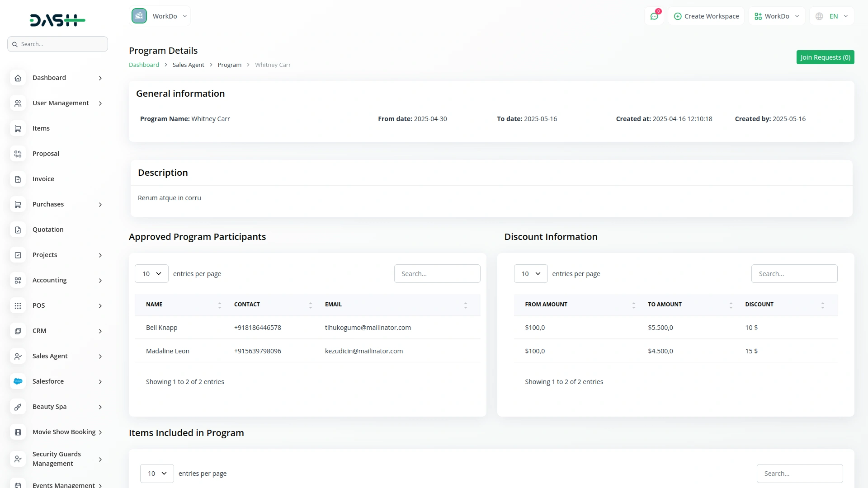The height and width of the screenshot is (488, 868).
Task: Open participants entries per page dropdown
Action: (151, 274)
